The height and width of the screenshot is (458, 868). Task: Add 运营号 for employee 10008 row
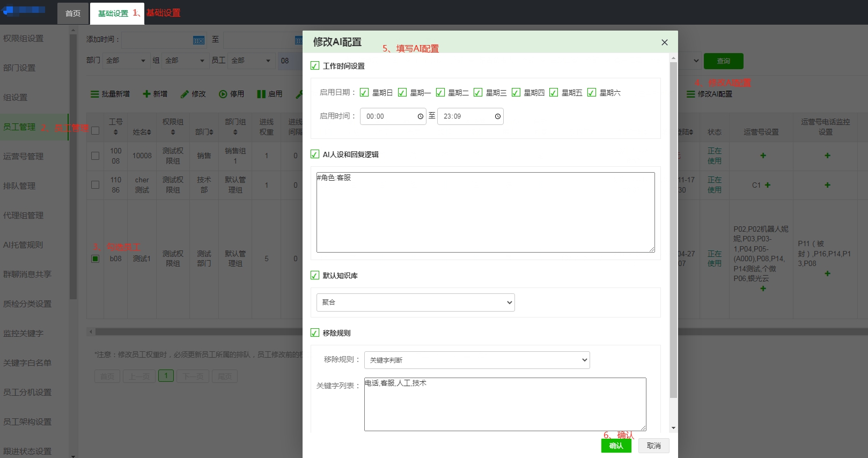pyautogui.click(x=763, y=156)
